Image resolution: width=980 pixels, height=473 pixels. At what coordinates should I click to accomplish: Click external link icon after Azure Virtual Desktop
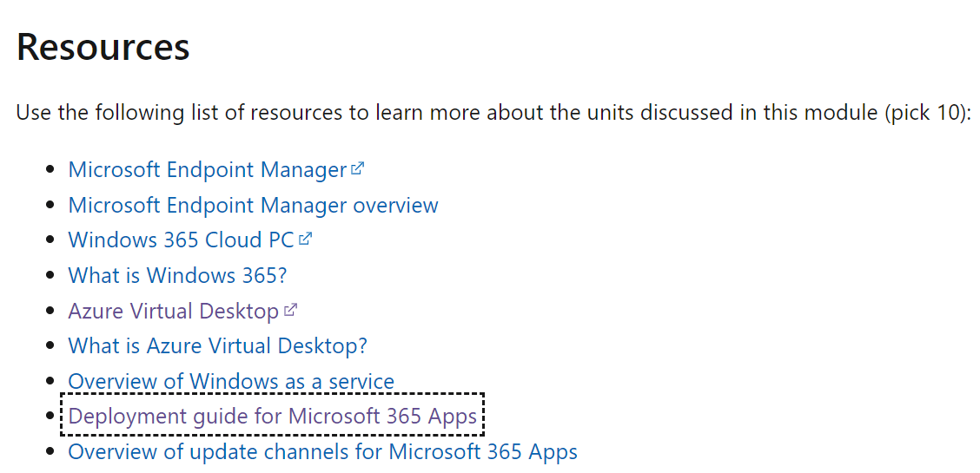[291, 310]
